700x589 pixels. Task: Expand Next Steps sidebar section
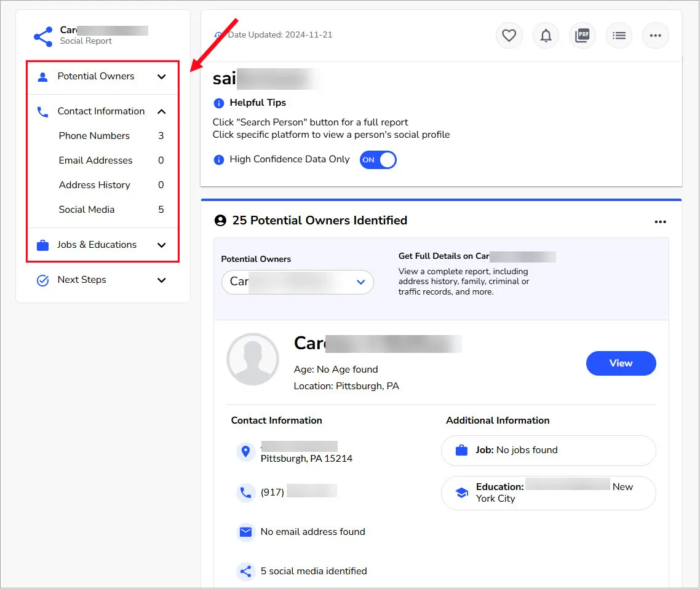pyautogui.click(x=161, y=280)
